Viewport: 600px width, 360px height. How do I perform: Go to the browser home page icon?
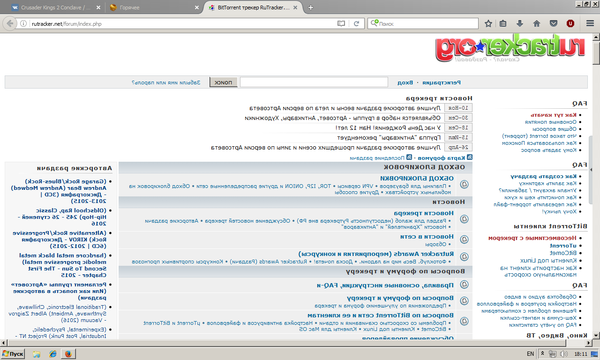(536, 23)
